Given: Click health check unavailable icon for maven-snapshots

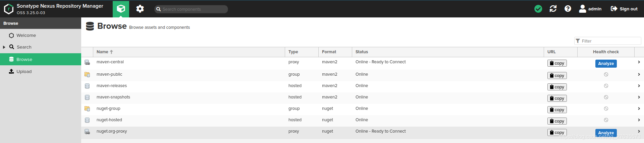Looking at the screenshot, I should (606, 97).
